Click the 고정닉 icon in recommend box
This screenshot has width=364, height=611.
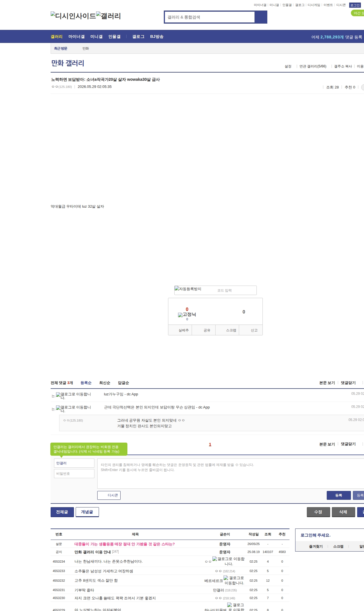click(x=187, y=315)
